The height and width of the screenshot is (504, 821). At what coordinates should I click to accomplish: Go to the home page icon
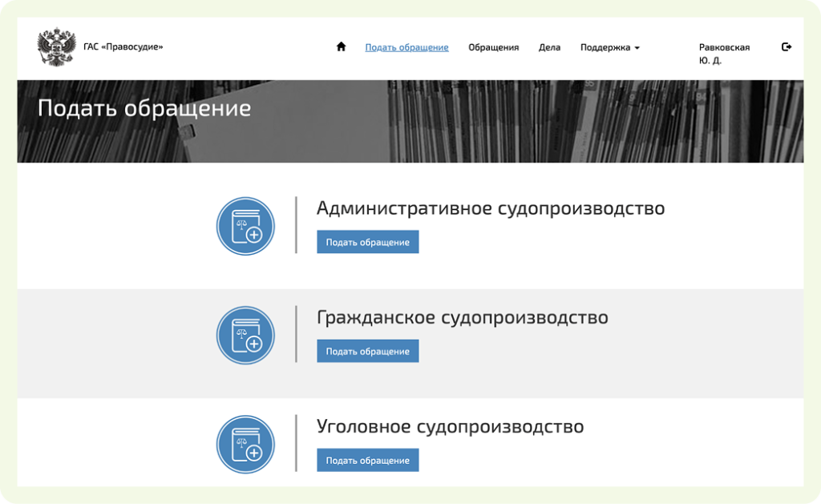tap(341, 47)
